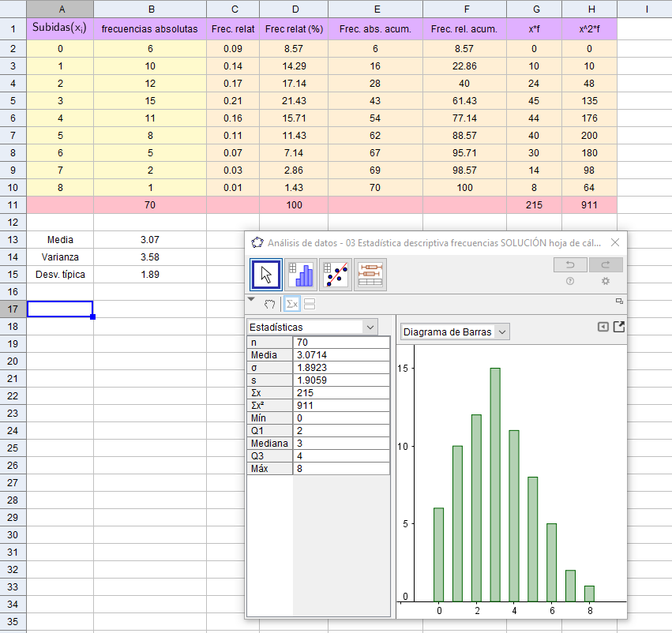Open Multiple Variable Analysis boxplot tool
This screenshot has height=633, width=672.
pyautogui.click(x=370, y=275)
